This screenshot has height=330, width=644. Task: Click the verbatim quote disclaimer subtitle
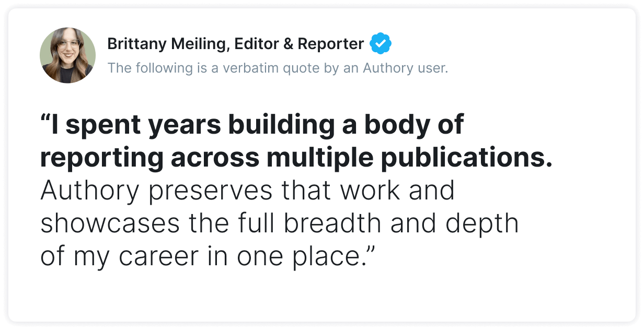(277, 68)
